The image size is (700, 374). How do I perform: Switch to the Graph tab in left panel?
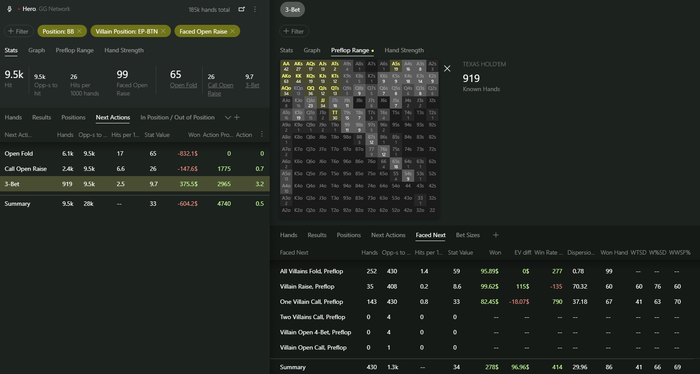[37, 50]
